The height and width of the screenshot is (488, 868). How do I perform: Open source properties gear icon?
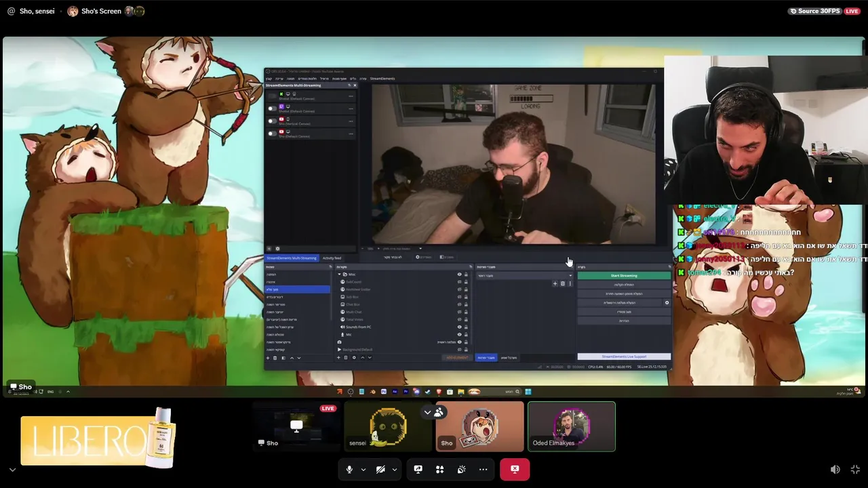(x=354, y=358)
